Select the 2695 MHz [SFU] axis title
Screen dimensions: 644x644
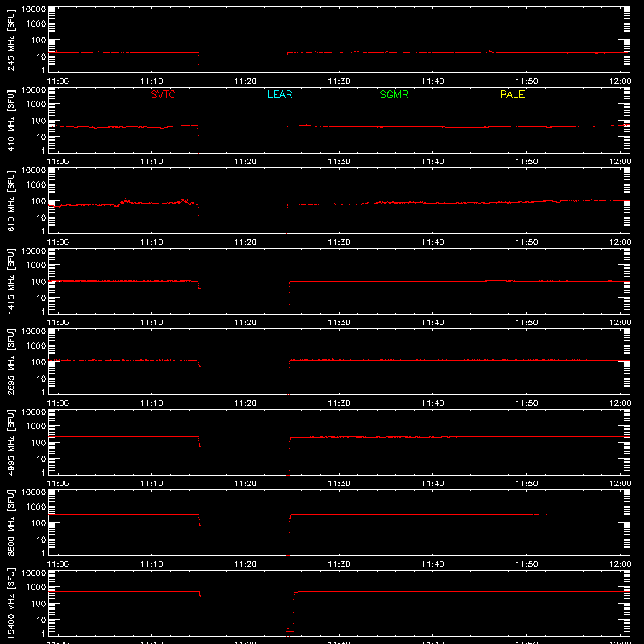coord(10,361)
